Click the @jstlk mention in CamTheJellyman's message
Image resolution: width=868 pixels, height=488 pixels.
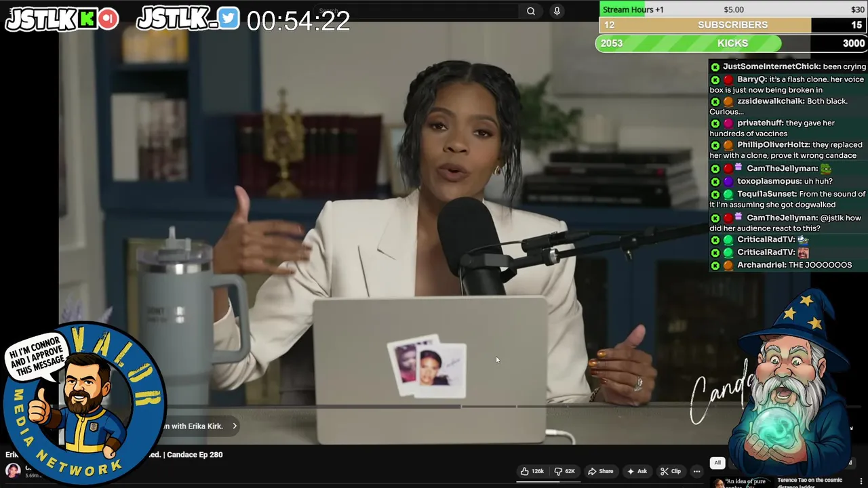(831, 218)
